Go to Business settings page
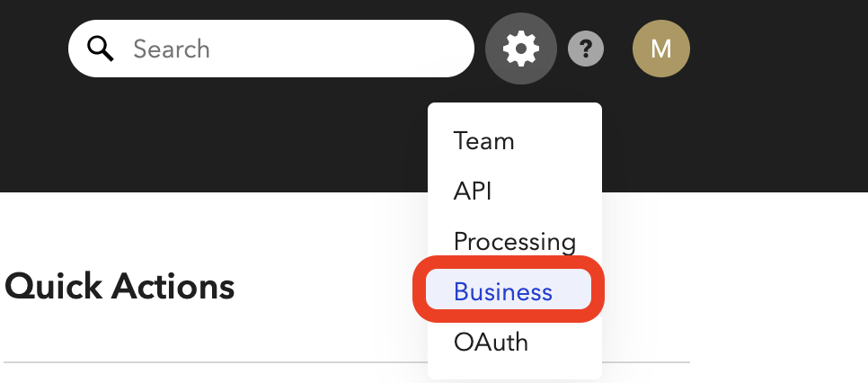The image size is (868, 383). 509,289
